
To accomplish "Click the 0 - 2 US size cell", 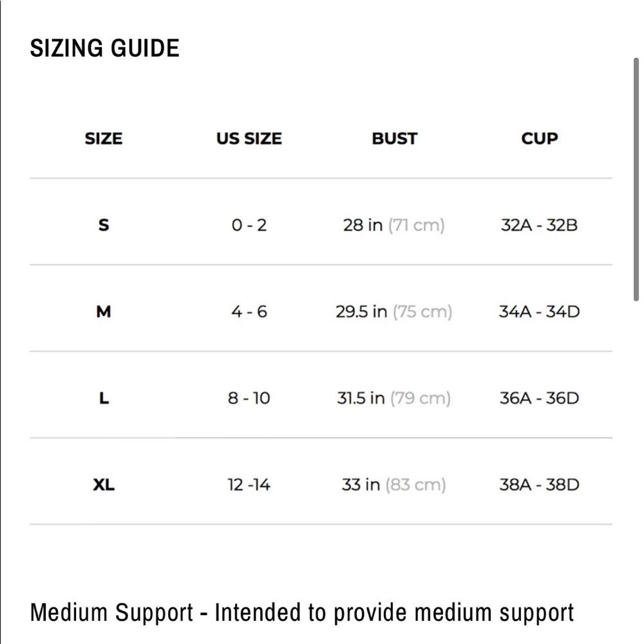I will [x=249, y=225].
